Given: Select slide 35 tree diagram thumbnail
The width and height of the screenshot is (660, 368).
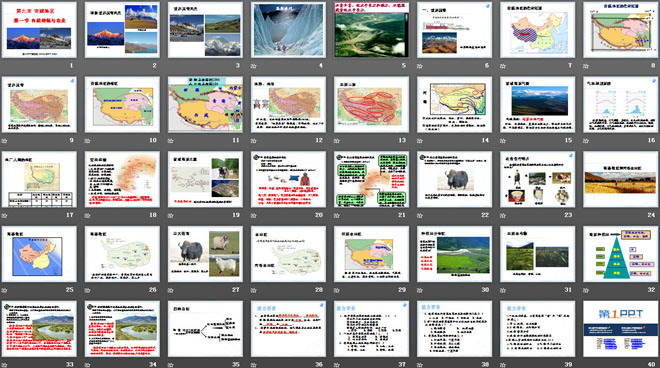Looking at the screenshot, I should (x=205, y=329).
